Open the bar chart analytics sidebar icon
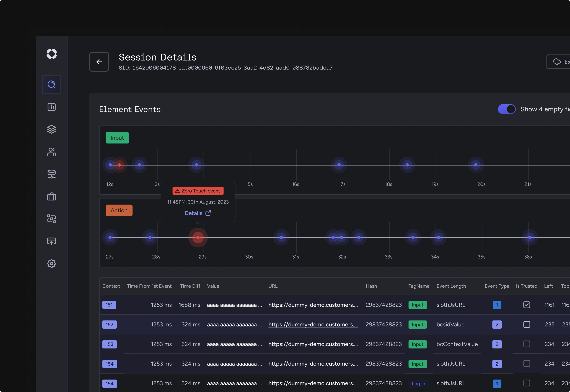570x392 pixels. [51, 107]
